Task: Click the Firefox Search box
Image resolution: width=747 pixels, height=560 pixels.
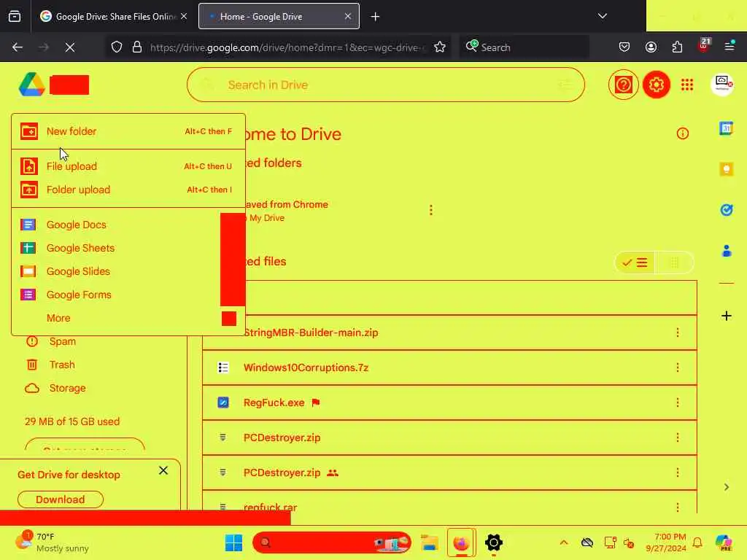Action: [524, 47]
